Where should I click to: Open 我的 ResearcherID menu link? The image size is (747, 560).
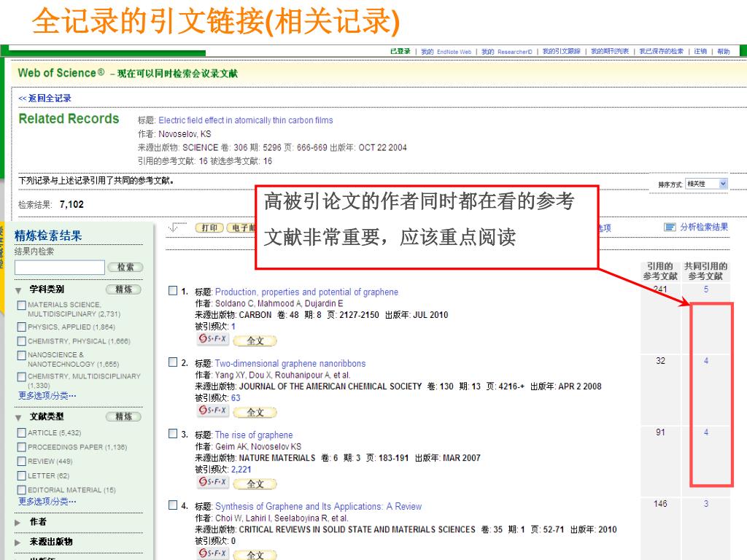[x=506, y=52]
